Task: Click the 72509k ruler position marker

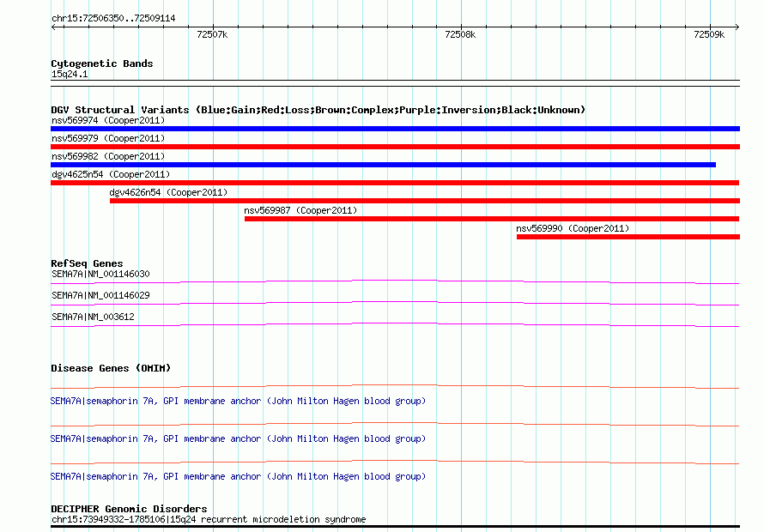Action: (x=709, y=35)
